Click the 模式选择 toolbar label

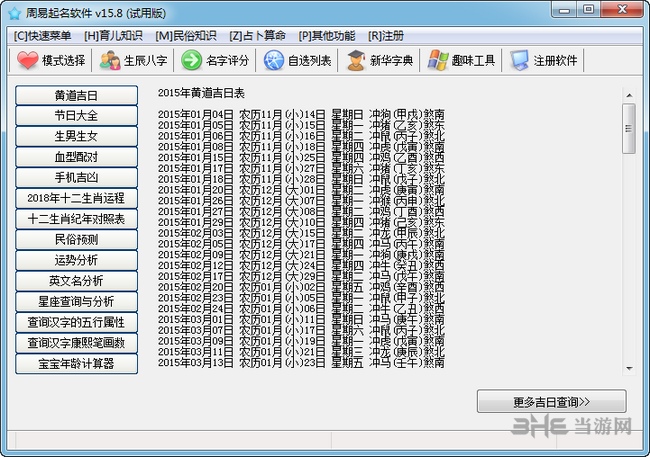(x=63, y=61)
